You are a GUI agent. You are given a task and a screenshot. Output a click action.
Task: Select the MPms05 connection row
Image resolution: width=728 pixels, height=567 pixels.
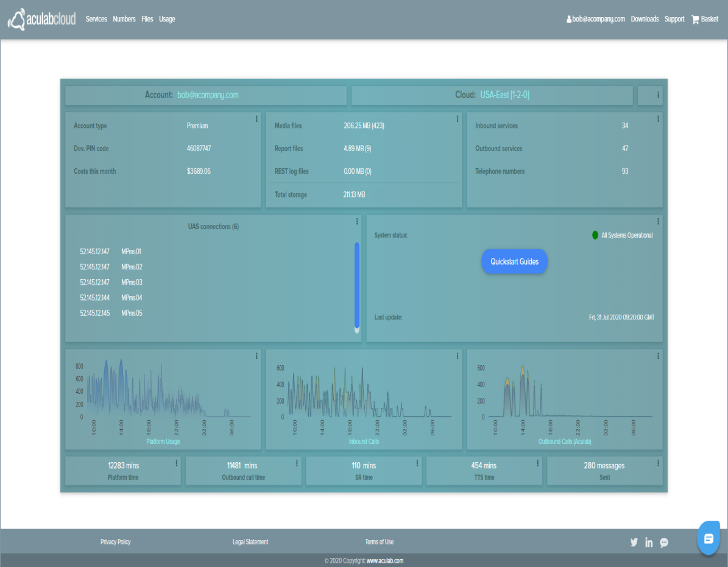(111, 313)
